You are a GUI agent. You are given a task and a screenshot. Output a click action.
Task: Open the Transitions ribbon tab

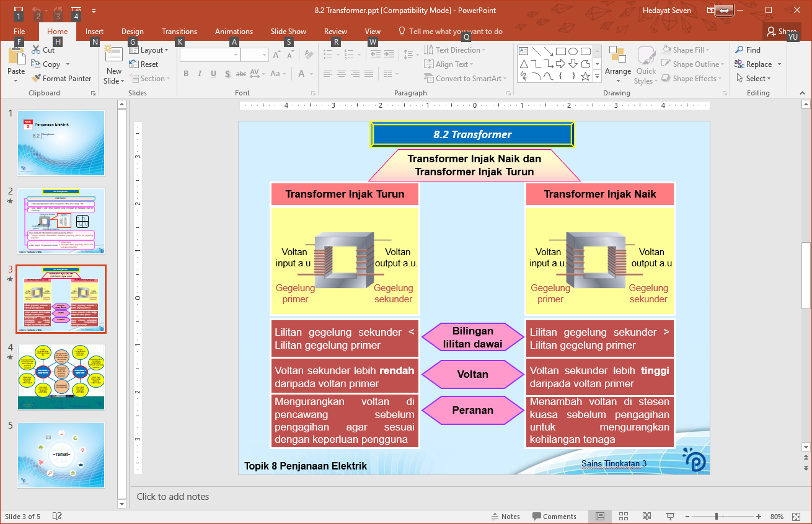179,32
